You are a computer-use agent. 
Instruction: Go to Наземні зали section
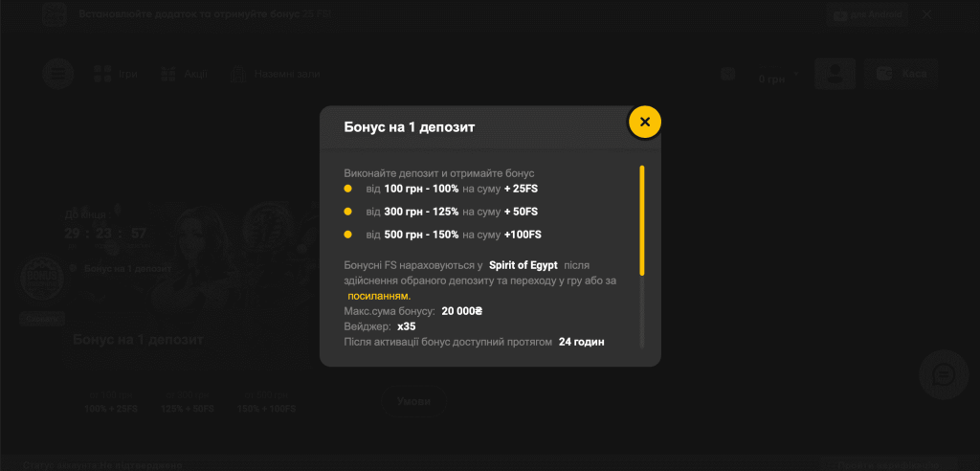click(276, 74)
